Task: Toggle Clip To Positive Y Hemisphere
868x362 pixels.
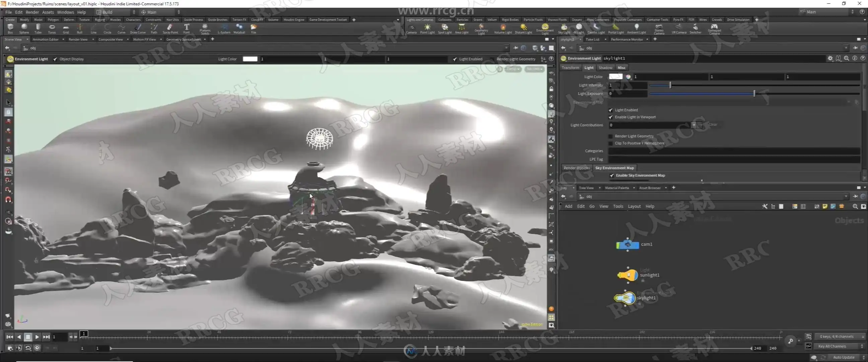Action: pos(610,143)
